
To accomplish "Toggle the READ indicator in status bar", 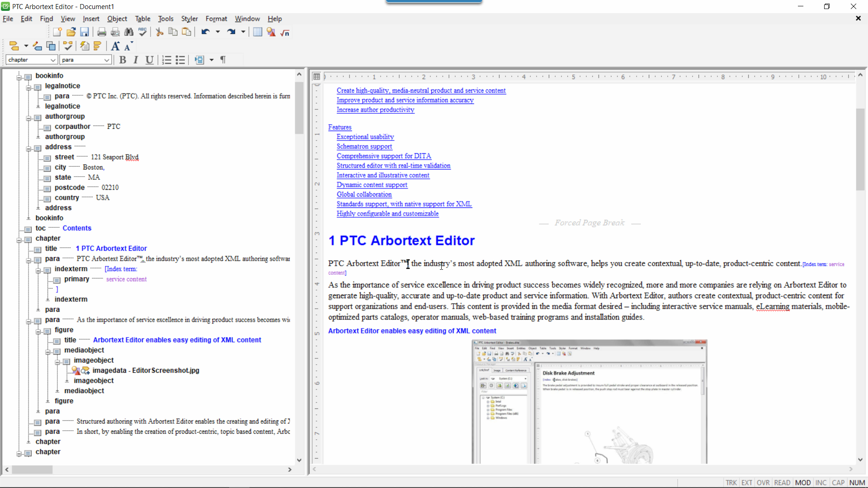I will pos(782,483).
